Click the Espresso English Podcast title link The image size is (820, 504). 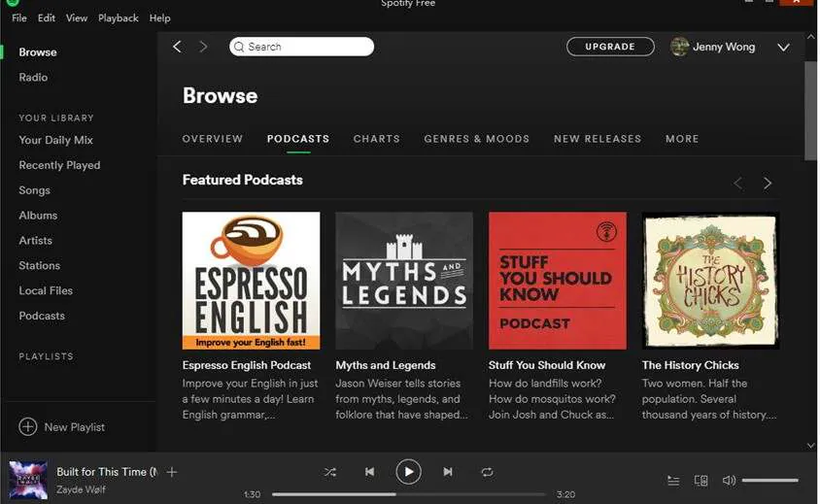(247, 365)
